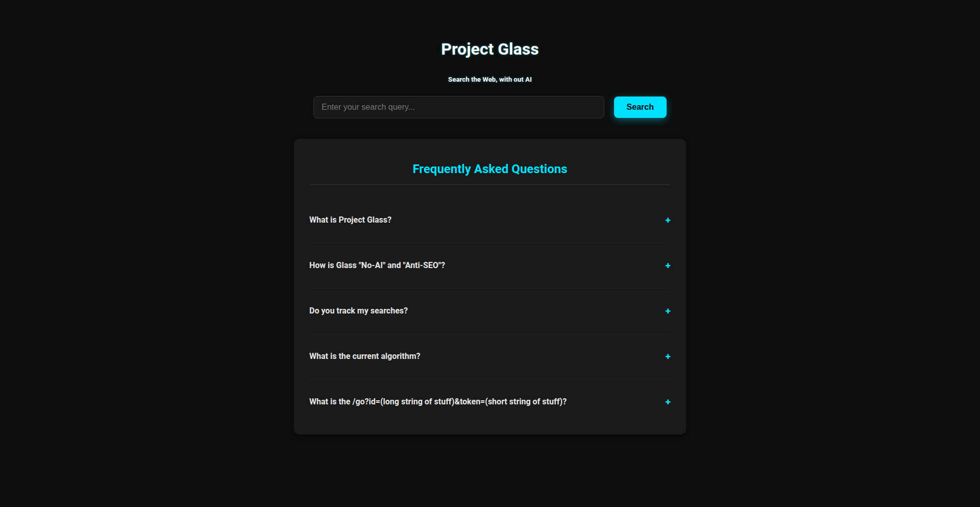Image resolution: width=980 pixels, height=507 pixels.
Task: Click the plus icon next to "Do you track my searches?"
Action: [x=668, y=311]
